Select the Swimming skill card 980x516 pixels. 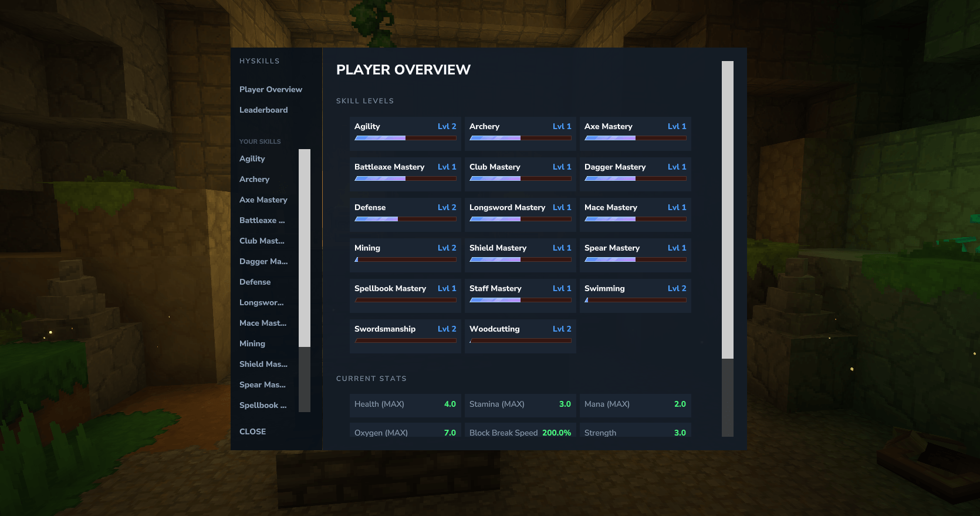[x=635, y=295]
